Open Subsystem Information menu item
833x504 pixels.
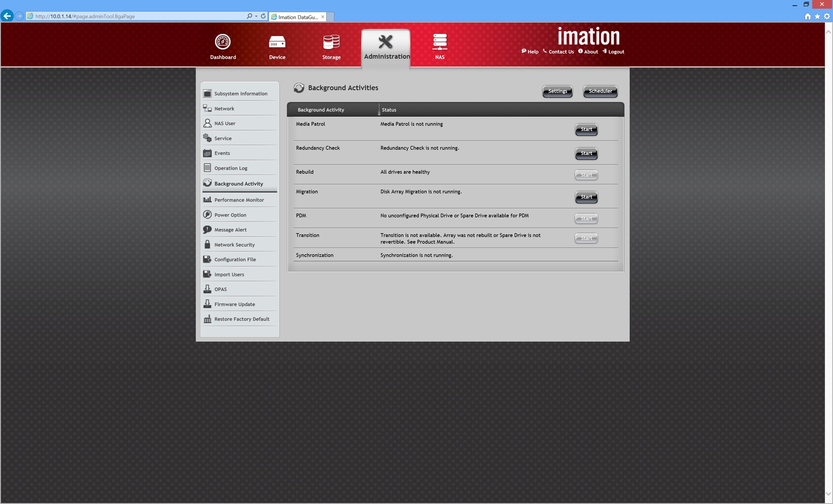click(x=240, y=94)
